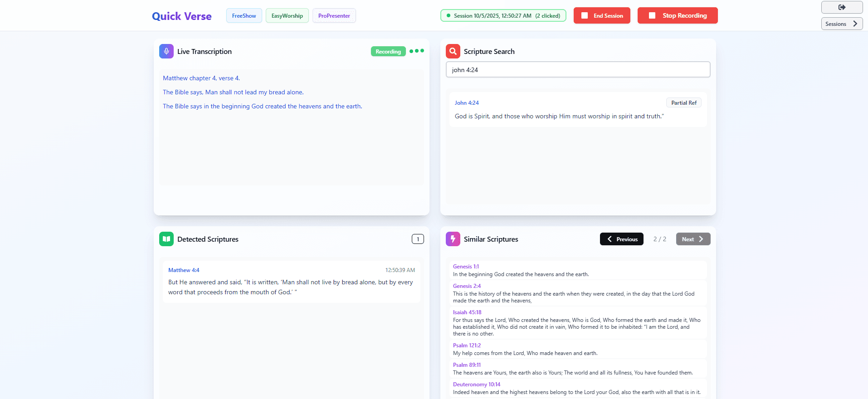Choose ProPresenter integration
Viewport: 868px width, 399px height.
point(334,15)
